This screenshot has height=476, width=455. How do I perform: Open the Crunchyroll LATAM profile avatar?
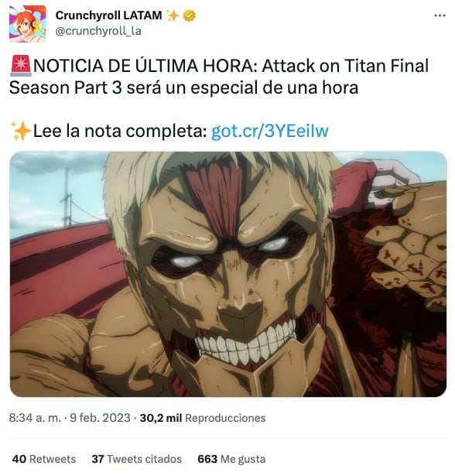tap(28, 24)
